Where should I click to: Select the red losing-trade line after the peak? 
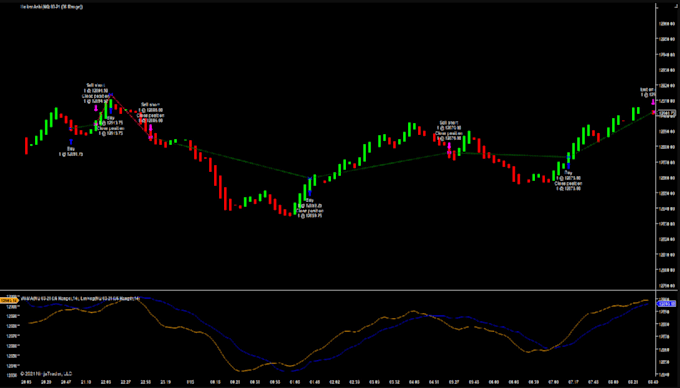click(x=130, y=115)
